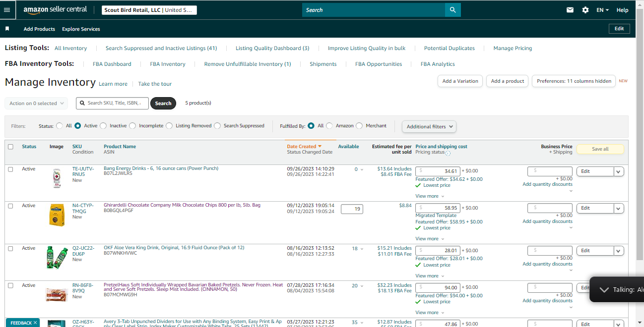Open Edit dropdown arrow for Bang Energy row

point(619,171)
